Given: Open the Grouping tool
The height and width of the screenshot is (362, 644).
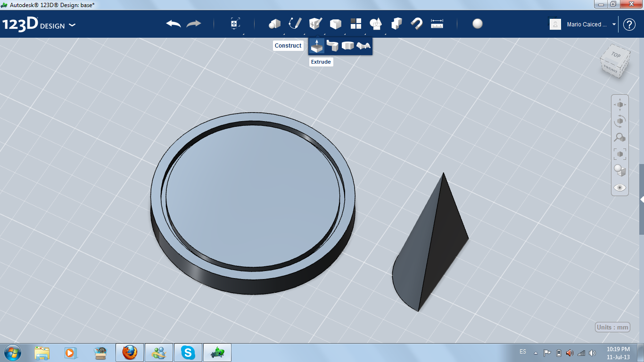Looking at the screenshot, I should coord(376,24).
